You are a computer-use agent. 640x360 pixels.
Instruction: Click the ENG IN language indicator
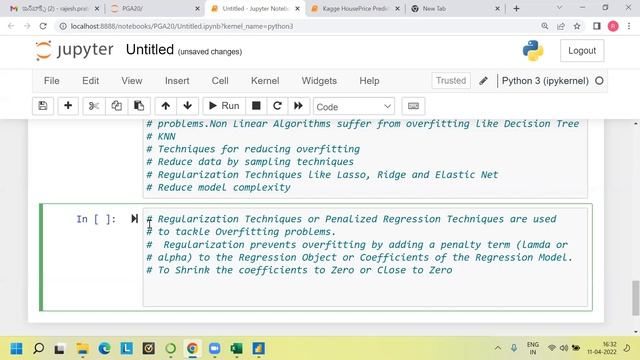[x=533, y=348]
